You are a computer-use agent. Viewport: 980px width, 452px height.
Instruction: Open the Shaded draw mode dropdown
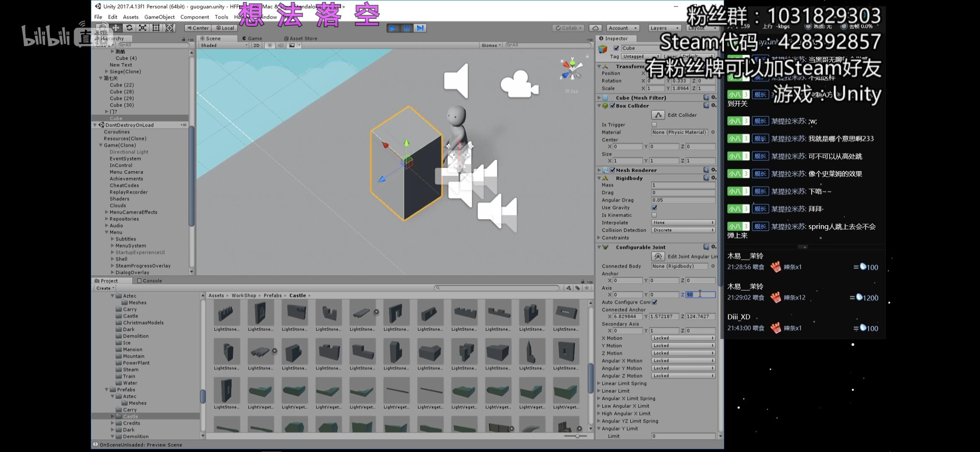pyautogui.click(x=224, y=45)
